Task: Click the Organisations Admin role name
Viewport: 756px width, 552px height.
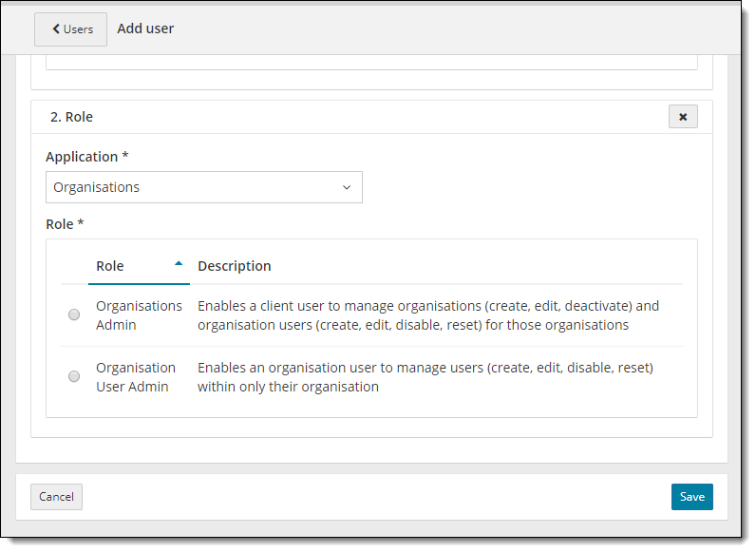Action: (139, 315)
